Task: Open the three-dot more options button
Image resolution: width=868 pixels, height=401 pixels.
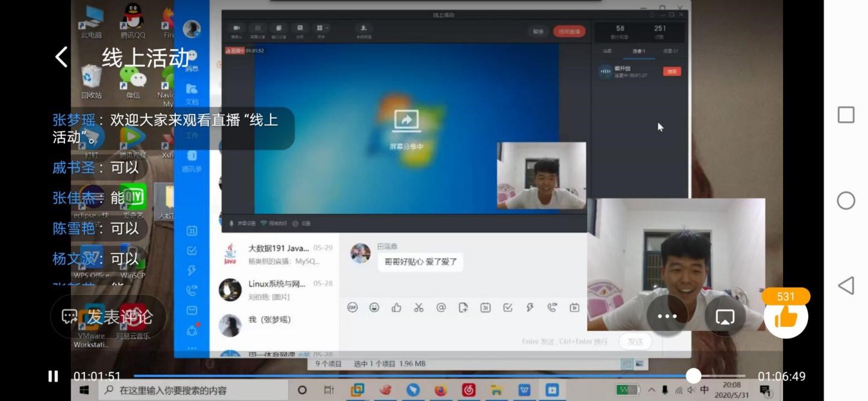Action: tap(667, 317)
